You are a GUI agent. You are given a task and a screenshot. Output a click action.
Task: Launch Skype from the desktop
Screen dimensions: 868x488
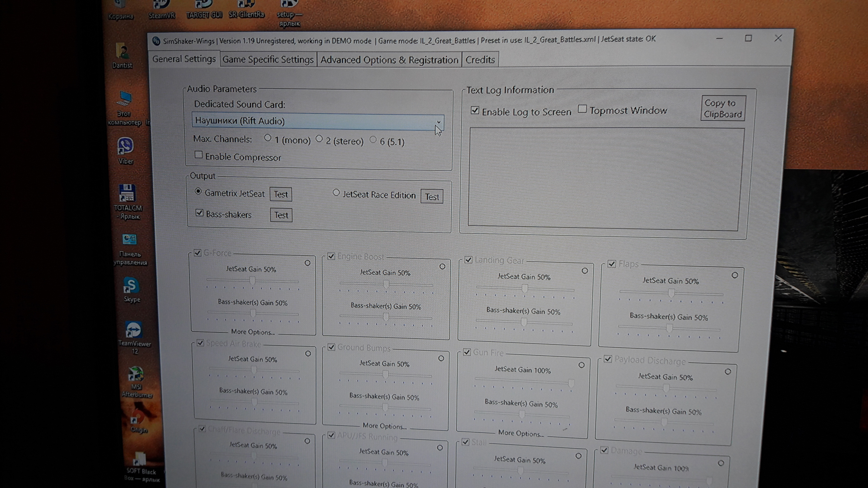coord(131,290)
